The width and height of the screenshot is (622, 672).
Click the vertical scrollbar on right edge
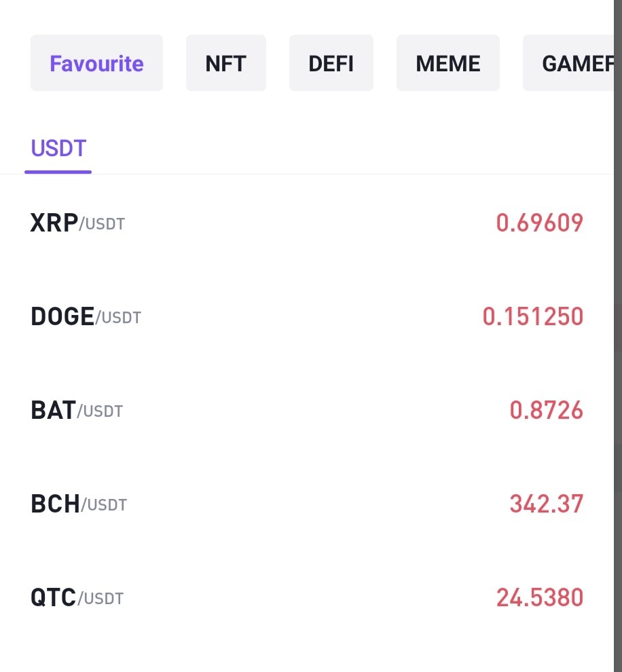[x=618, y=336]
